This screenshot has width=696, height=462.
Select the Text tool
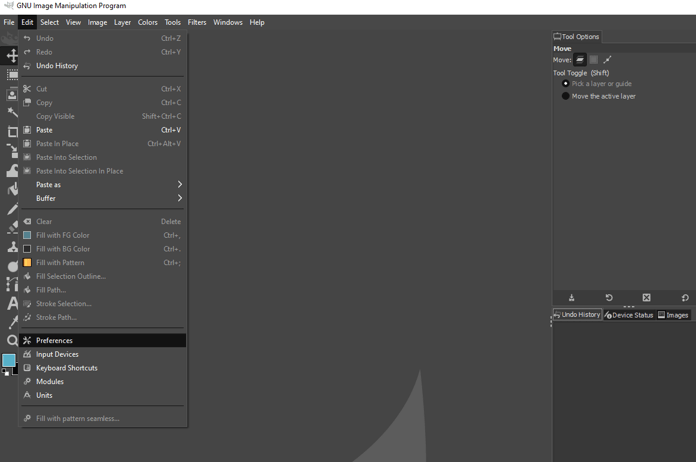(12, 303)
